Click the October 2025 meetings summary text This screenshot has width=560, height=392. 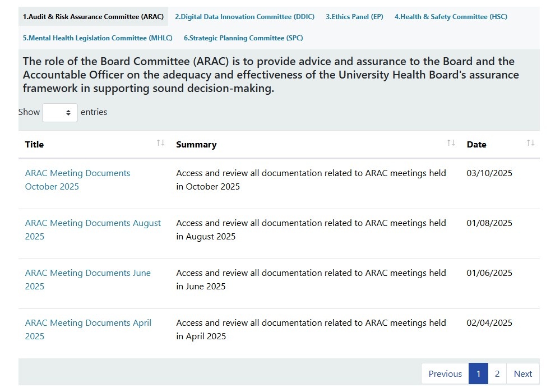coord(311,180)
